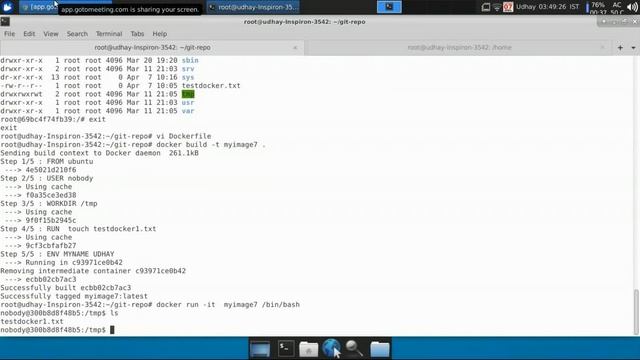Open the File menu

pyautogui.click(x=9, y=34)
